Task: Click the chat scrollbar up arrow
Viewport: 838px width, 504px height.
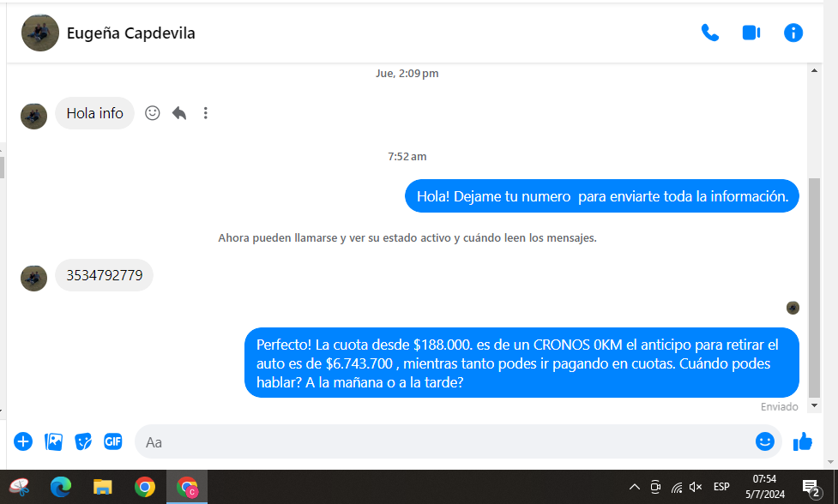Action: coord(815,70)
